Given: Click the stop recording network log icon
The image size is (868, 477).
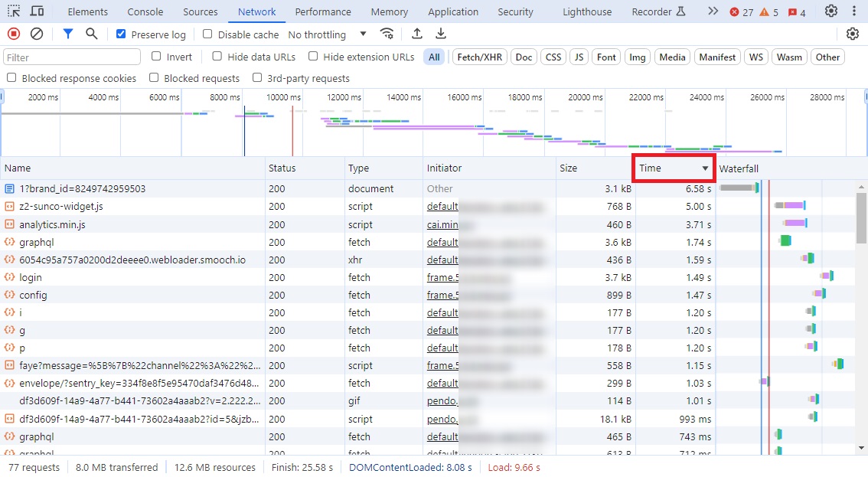Looking at the screenshot, I should click(x=13, y=34).
